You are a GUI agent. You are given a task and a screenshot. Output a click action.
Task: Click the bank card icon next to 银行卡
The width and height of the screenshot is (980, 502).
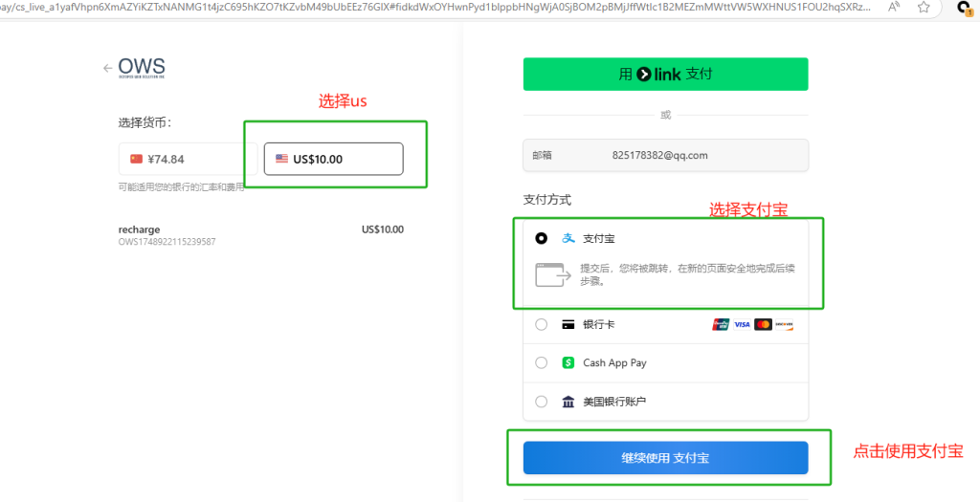pos(568,325)
